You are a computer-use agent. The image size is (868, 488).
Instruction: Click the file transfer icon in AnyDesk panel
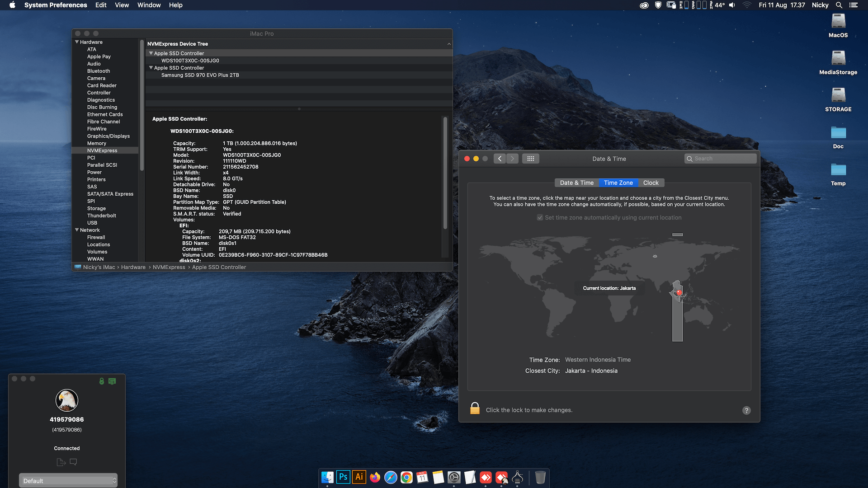pos(61,462)
